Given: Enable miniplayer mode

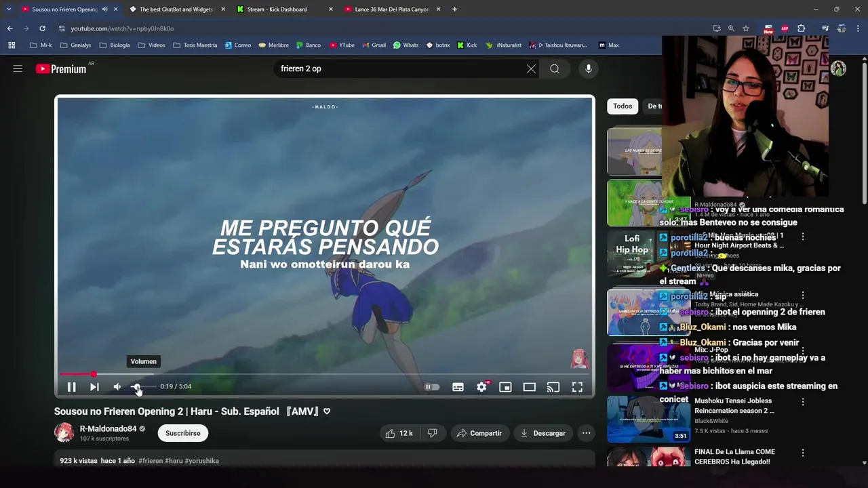Looking at the screenshot, I should [505, 387].
